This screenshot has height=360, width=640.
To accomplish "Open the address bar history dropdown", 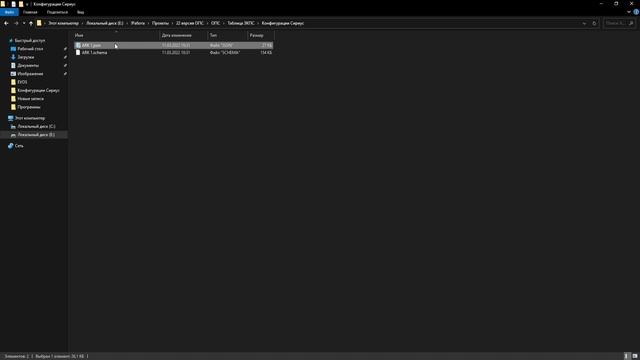I will point(584,23).
